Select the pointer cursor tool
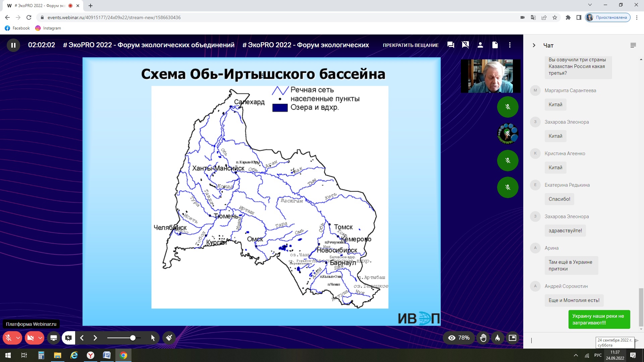This screenshot has width=644, height=362. [x=153, y=338]
